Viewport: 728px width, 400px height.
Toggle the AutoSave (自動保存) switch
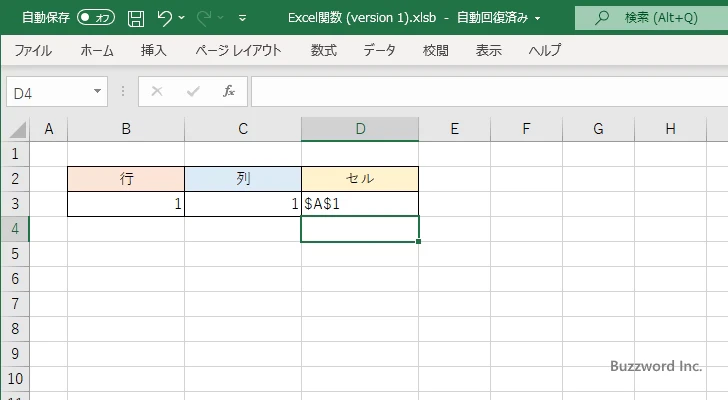pyautogui.click(x=96, y=18)
